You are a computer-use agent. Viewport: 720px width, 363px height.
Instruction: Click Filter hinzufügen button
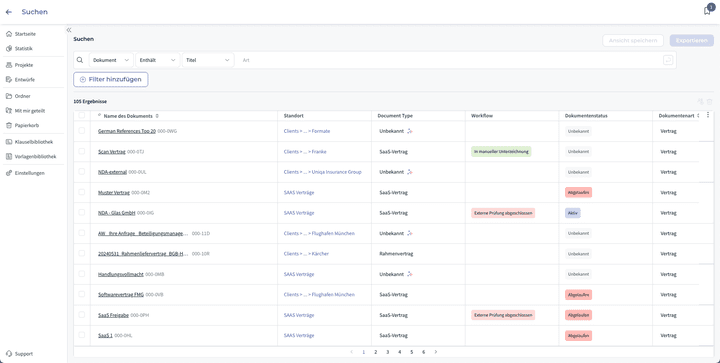[x=111, y=79]
